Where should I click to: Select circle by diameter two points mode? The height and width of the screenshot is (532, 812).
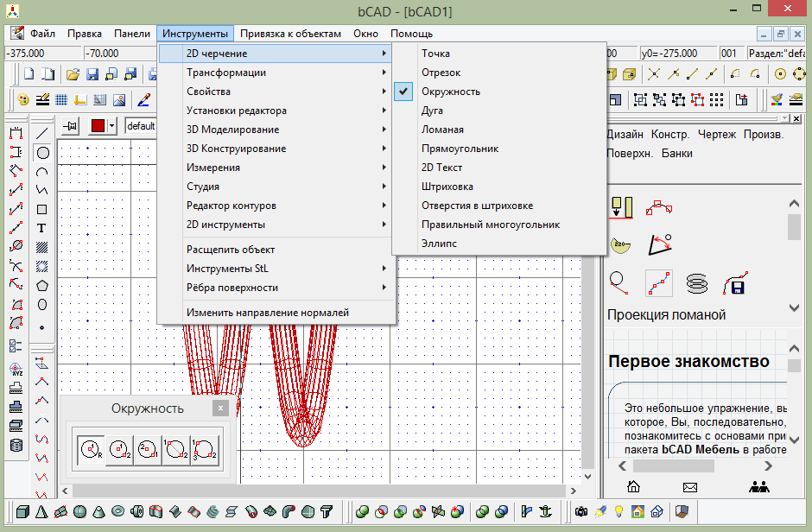point(176,450)
